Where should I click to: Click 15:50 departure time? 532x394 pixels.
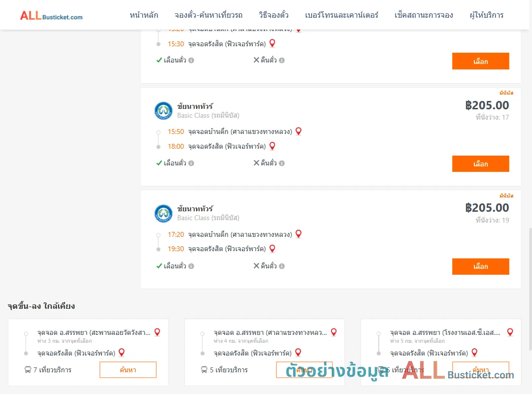[176, 131]
